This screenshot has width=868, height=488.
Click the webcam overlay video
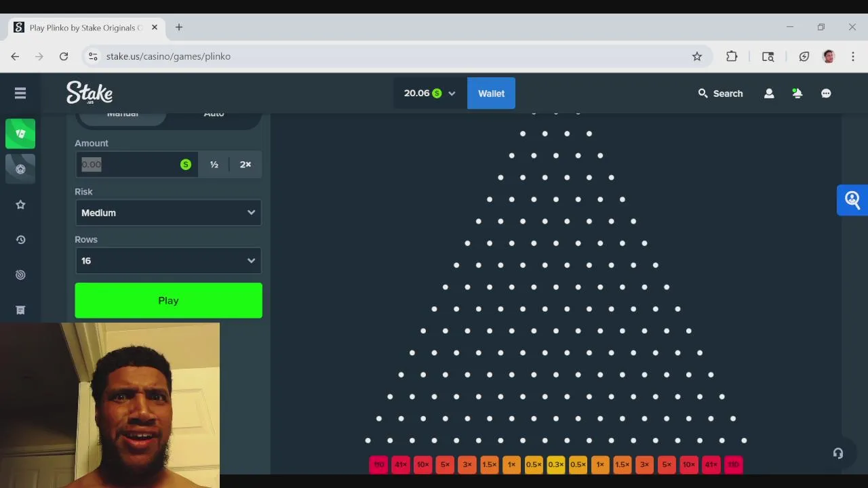pos(110,405)
